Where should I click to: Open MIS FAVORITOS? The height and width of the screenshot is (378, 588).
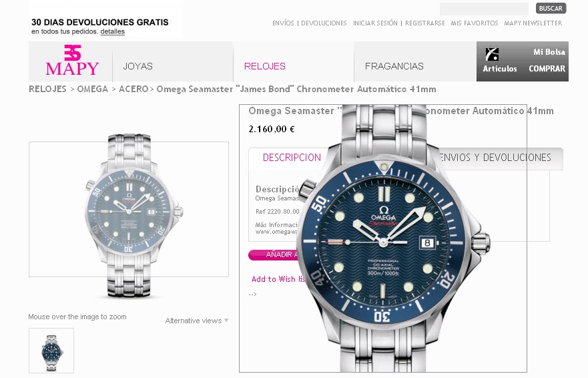(475, 23)
